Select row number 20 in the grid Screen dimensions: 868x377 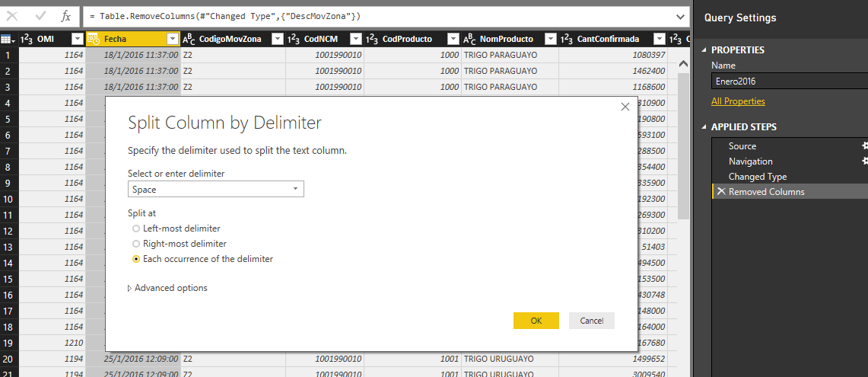click(x=8, y=359)
